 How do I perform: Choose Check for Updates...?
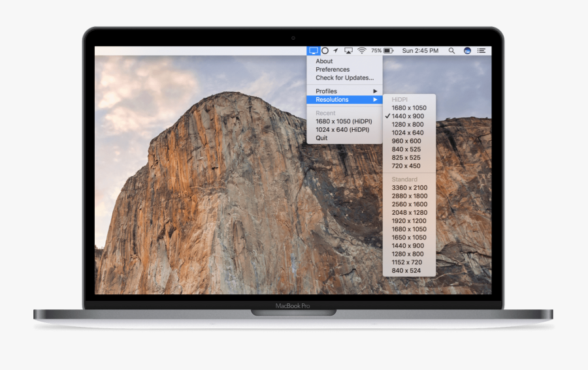(344, 78)
